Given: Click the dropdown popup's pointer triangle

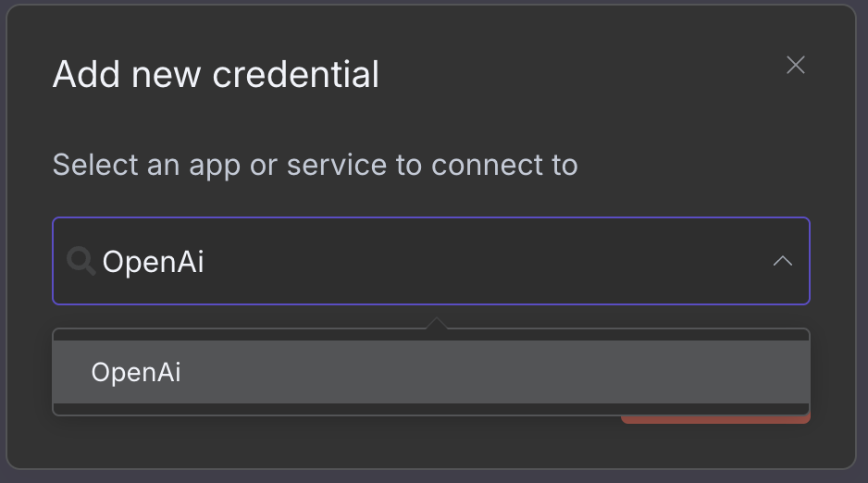Looking at the screenshot, I should coord(437,323).
